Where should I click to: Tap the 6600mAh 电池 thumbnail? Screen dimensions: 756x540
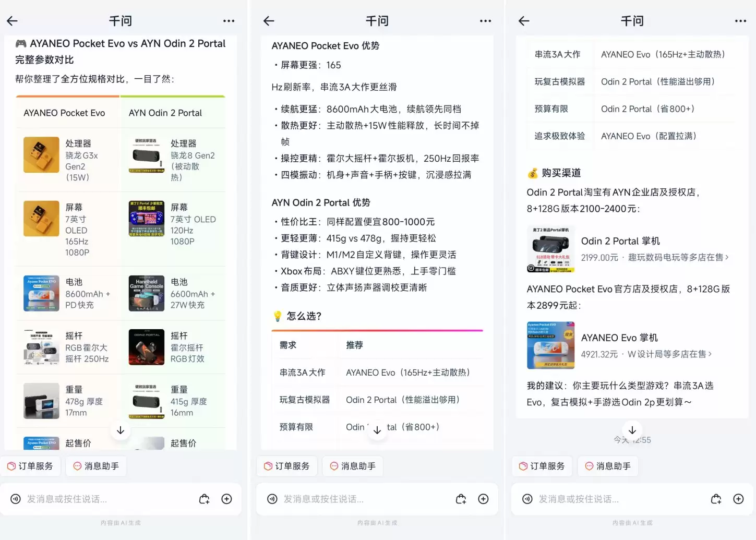click(x=147, y=294)
